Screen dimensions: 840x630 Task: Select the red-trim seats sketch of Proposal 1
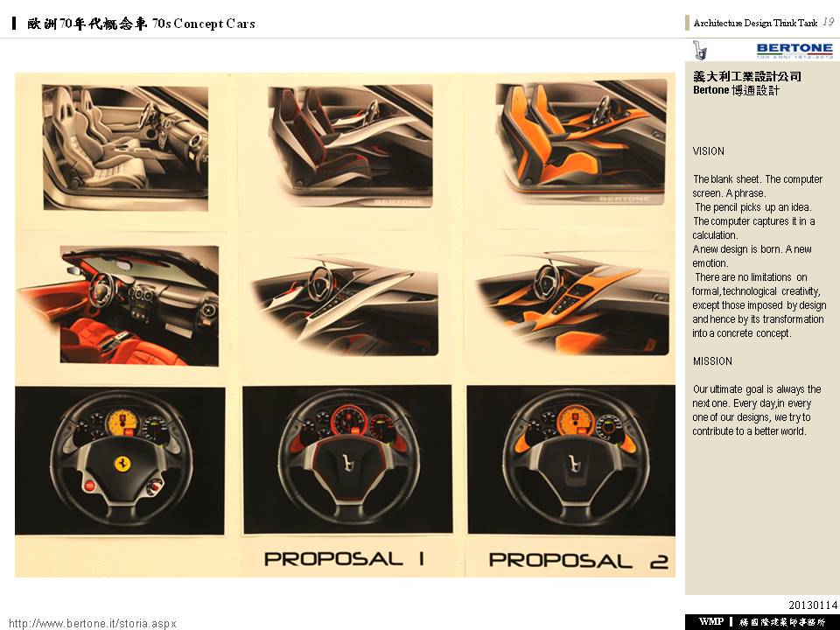click(x=350, y=146)
